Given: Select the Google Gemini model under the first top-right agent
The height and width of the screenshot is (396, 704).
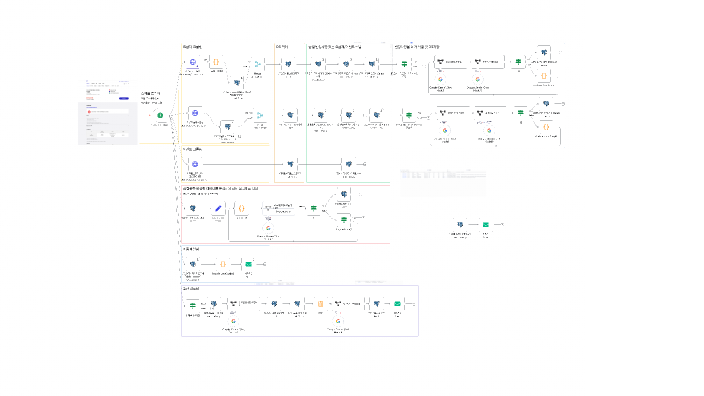Looking at the screenshot, I should click(440, 79).
